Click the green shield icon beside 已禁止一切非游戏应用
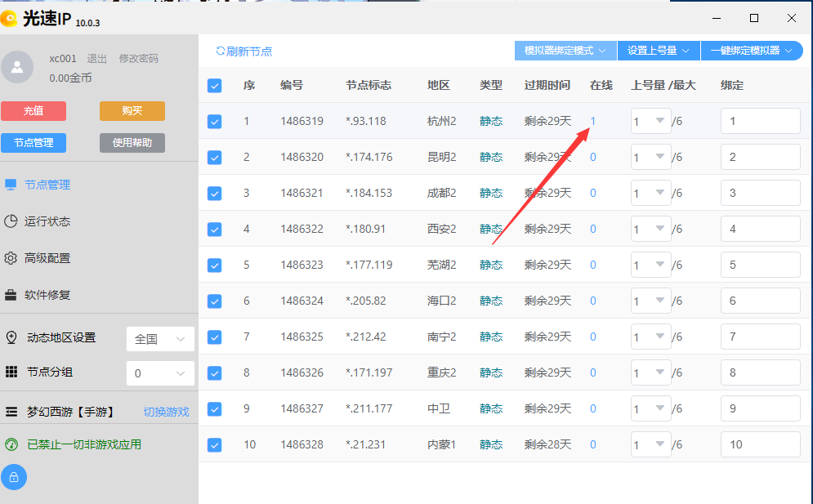The width and height of the screenshot is (813, 504). coord(11,444)
